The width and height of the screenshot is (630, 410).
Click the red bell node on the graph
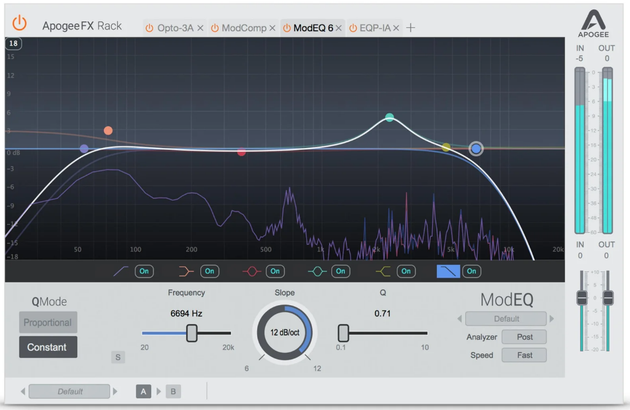coord(241,152)
